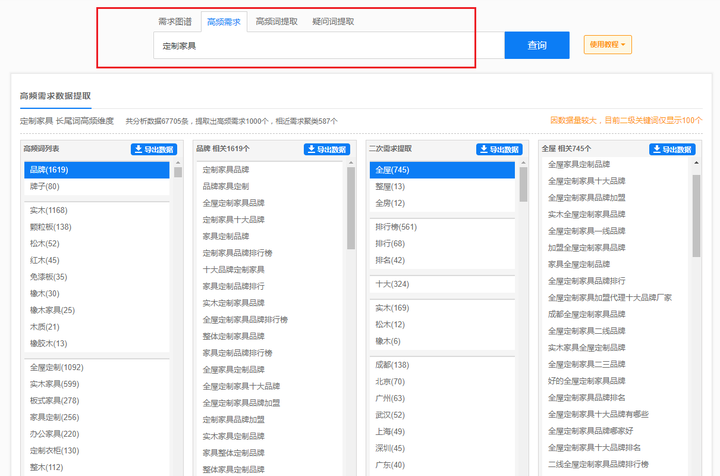Screen dimensions: 720x476
Task: Select 实木(1168) keyword
Action: pyautogui.click(x=97, y=210)
